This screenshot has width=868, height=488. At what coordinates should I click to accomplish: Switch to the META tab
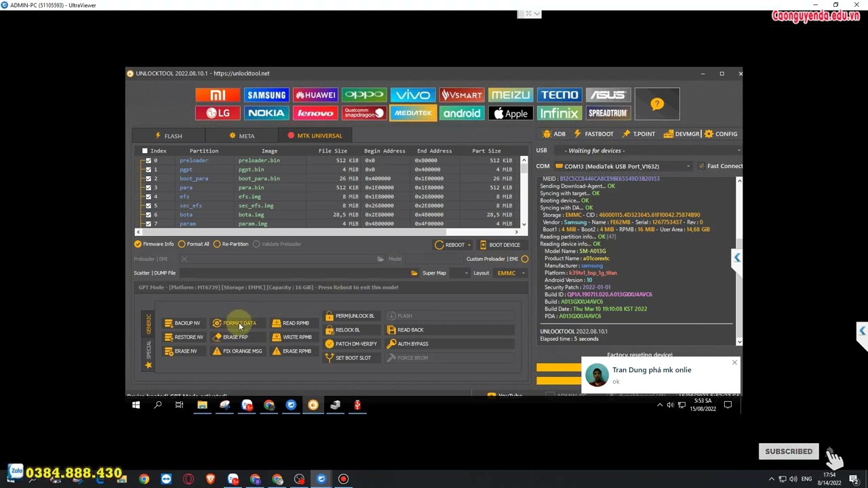[241, 136]
